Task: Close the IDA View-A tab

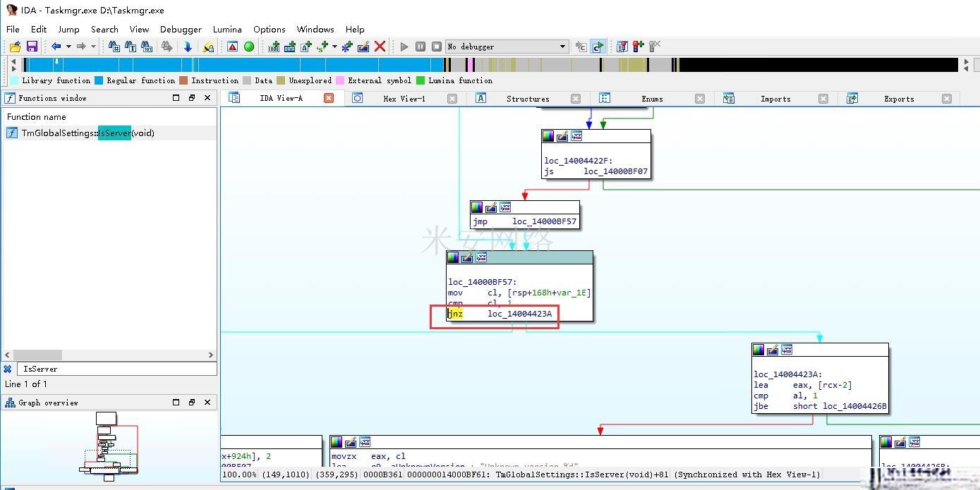Action: pyautogui.click(x=329, y=98)
